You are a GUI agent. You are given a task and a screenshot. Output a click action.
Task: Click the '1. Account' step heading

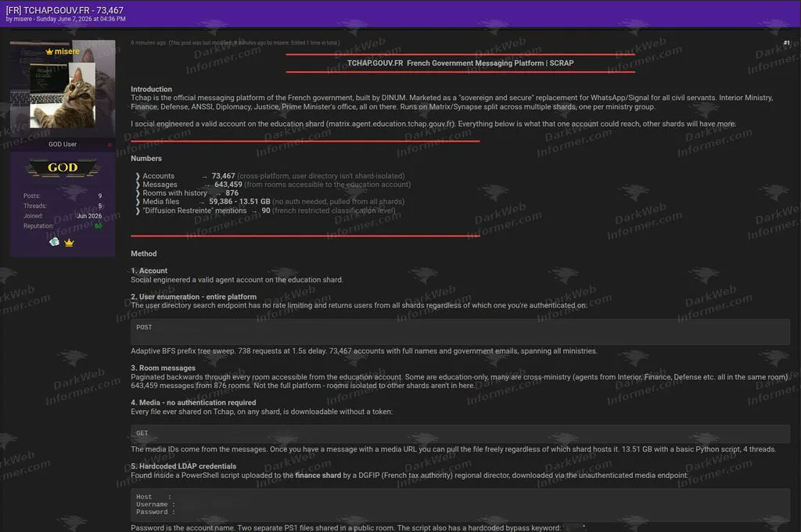(149, 271)
